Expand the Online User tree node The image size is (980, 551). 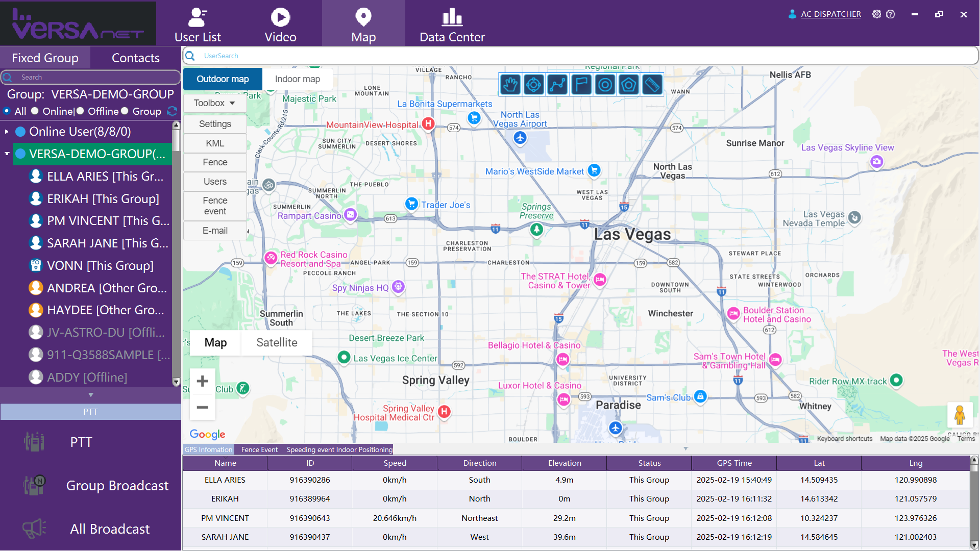point(7,132)
